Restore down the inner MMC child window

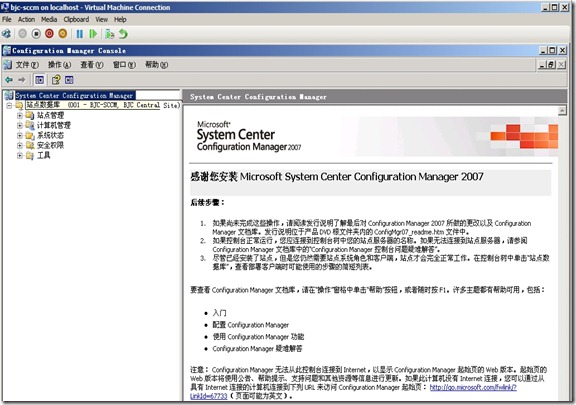point(551,65)
